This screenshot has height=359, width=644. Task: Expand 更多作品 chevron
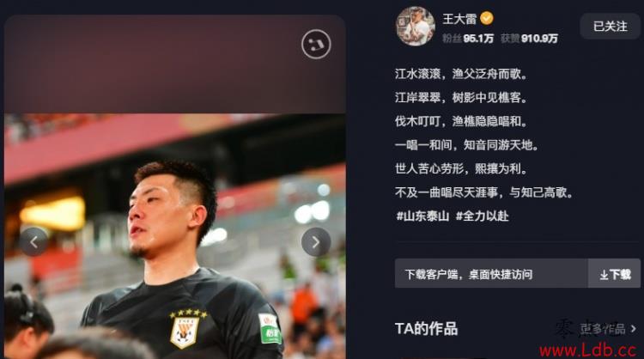point(633,329)
